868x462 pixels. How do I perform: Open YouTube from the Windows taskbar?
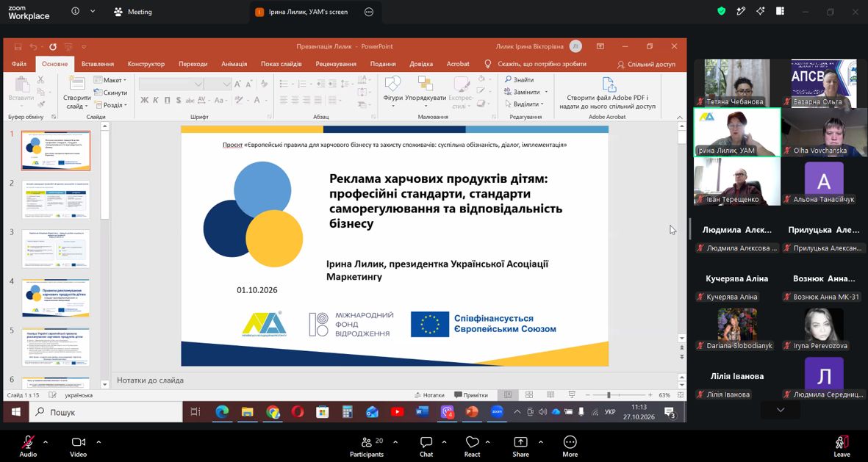coord(397,411)
